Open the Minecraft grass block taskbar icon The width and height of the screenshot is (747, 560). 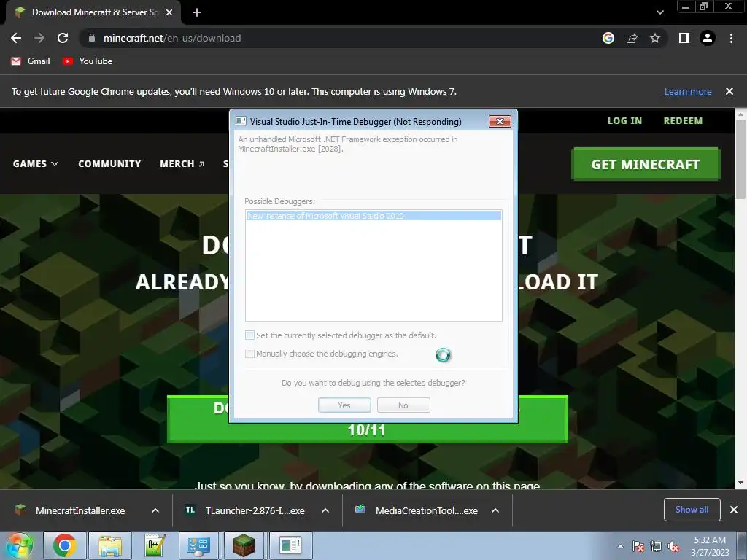tap(244, 545)
